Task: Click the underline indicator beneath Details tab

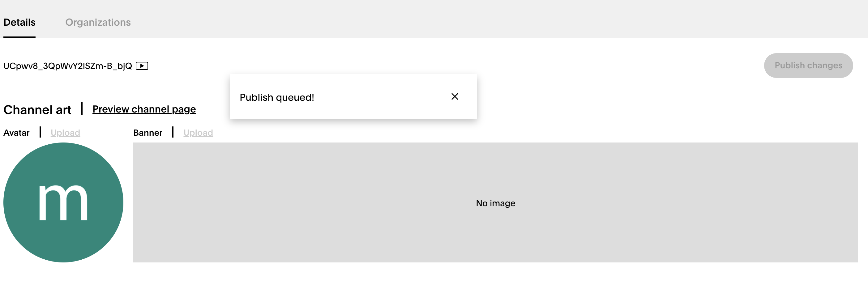Action: (x=19, y=37)
